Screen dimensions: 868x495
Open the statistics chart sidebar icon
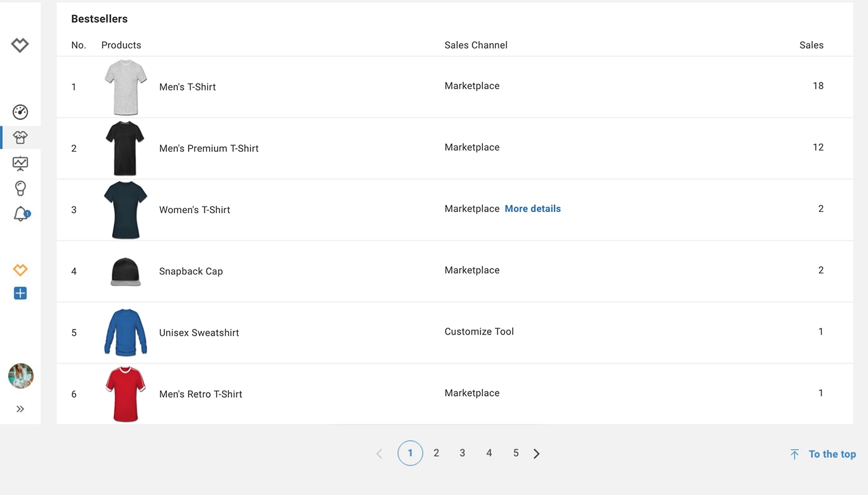20,164
